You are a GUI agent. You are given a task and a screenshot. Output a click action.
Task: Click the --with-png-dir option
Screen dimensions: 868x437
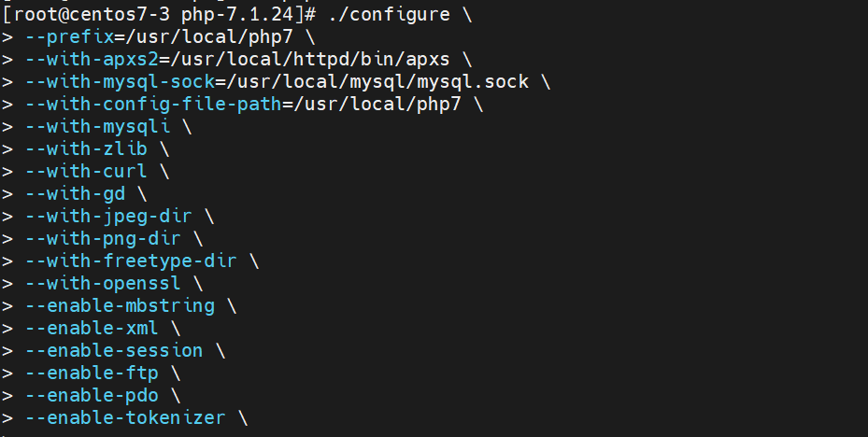click(x=102, y=238)
